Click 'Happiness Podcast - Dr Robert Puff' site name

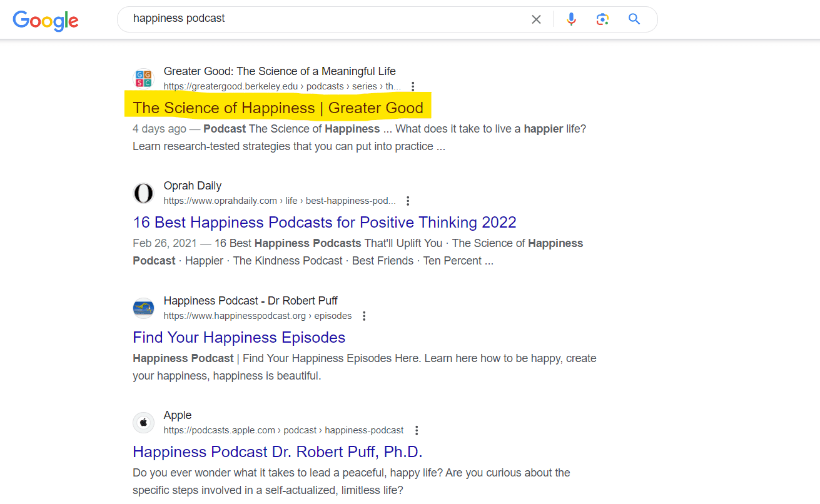click(x=251, y=301)
